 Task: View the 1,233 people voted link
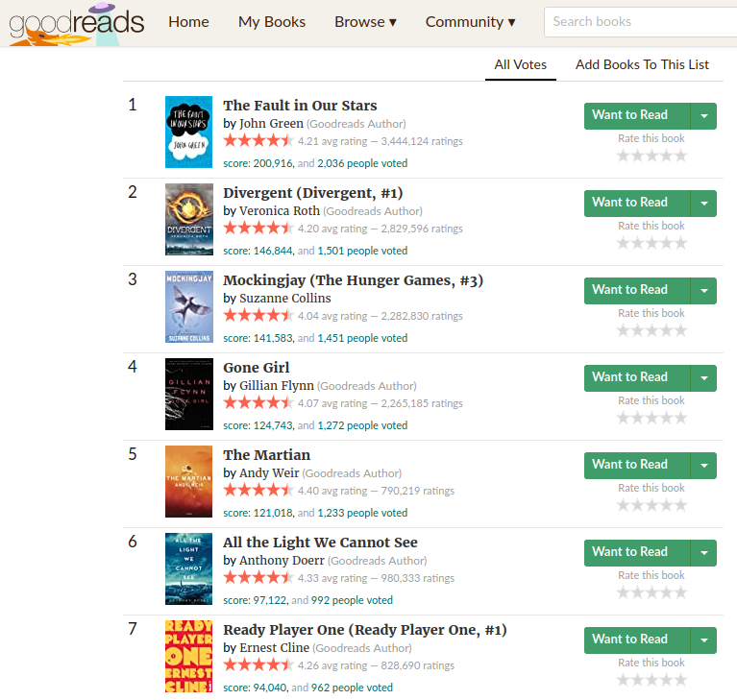pyautogui.click(x=362, y=513)
